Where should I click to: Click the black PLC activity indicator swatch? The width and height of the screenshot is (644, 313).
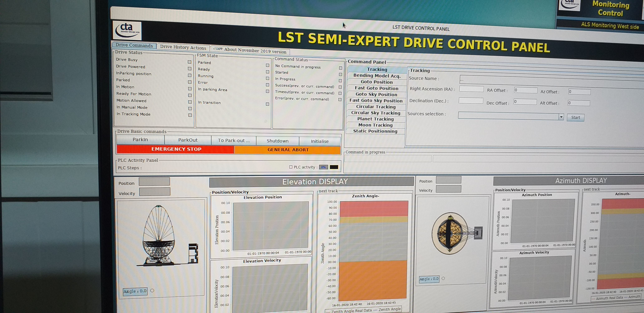point(334,167)
